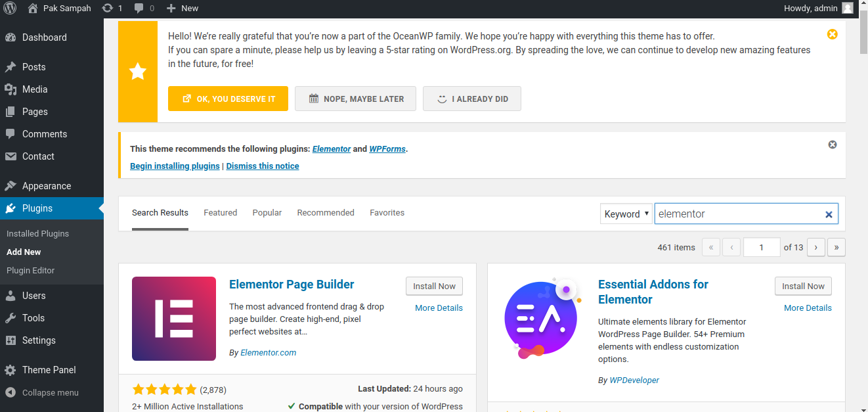Open the admin user avatar
Image resolution: width=868 pixels, height=412 pixels.
point(848,8)
